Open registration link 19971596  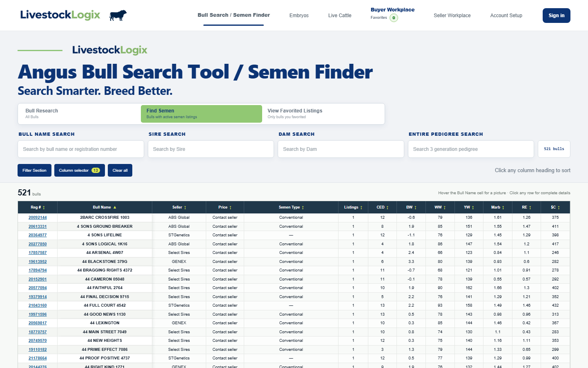tap(38, 314)
